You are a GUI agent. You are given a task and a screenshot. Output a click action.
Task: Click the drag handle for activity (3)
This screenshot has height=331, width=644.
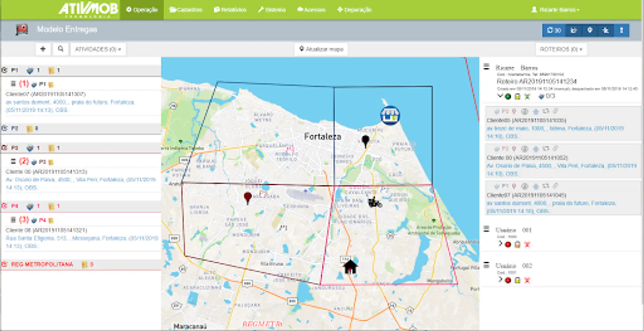(13, 220)
